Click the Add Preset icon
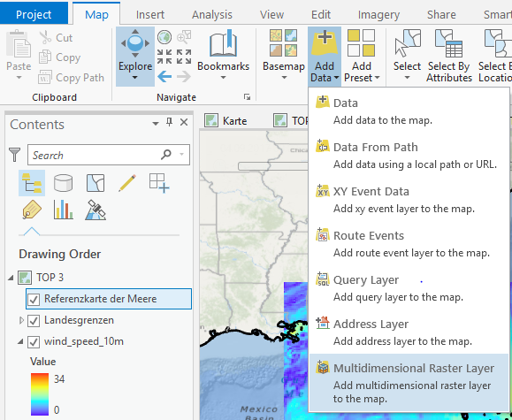The width and height of the screenshot is (512, 420). coord(361,43)
